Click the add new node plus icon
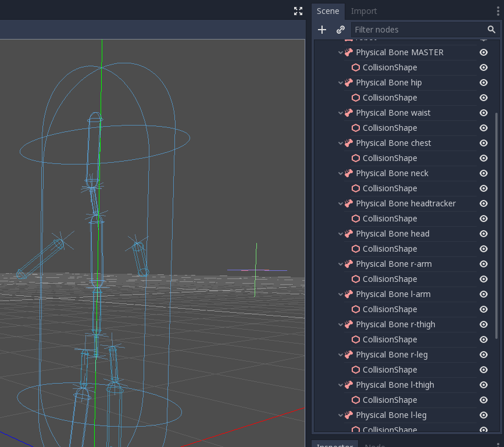The image size is (504, 447). (322, 30)
